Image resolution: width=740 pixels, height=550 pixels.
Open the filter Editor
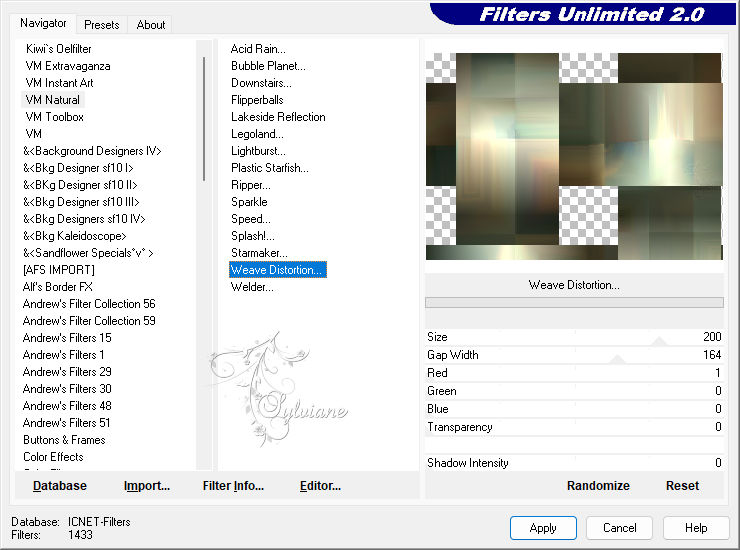click(320, 486)
